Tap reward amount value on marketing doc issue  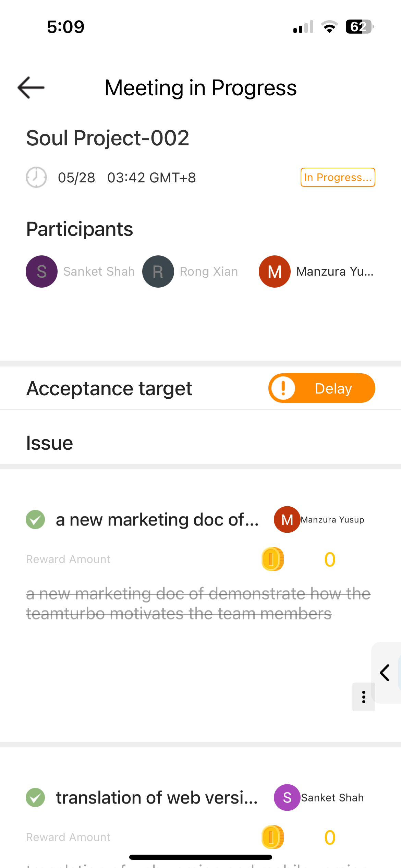[x=330, y=559]
